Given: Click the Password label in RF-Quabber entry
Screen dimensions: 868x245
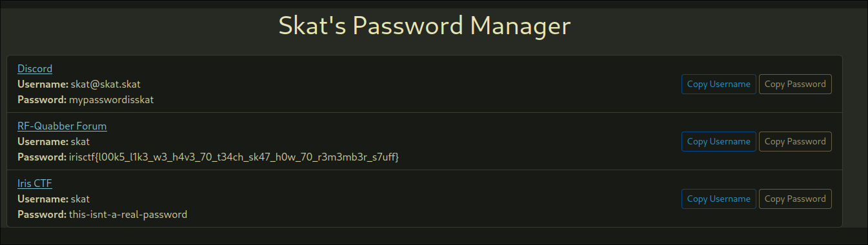Looking at the screenshot, I should click(42, 157).
